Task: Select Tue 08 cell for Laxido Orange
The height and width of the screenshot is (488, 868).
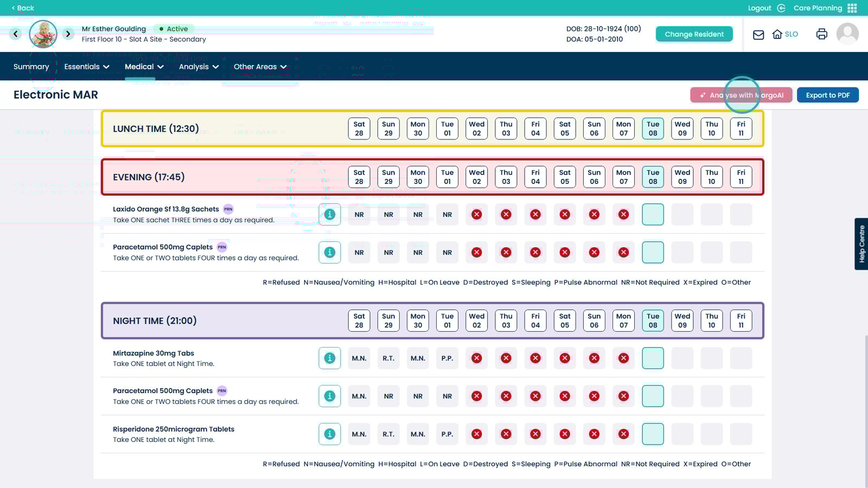Action: coord(653,215)
